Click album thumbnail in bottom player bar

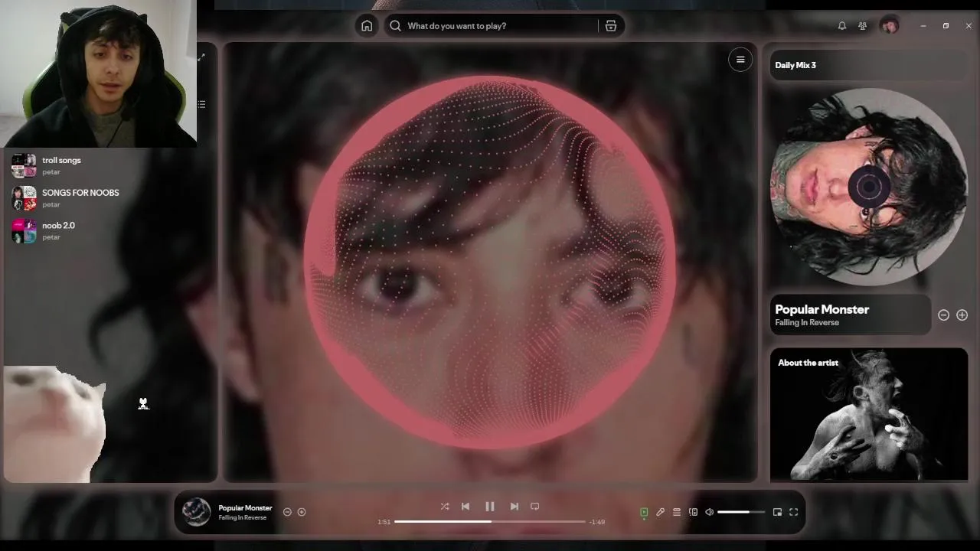pos(196,512)
